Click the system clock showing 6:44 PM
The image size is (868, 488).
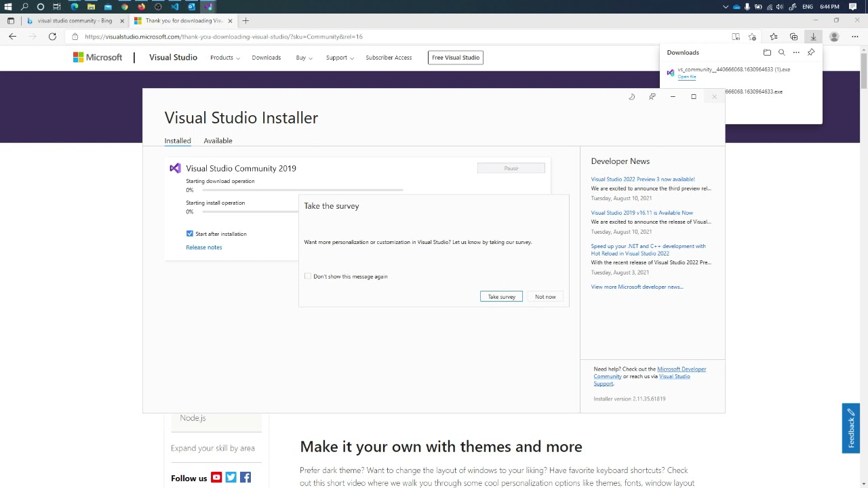point(829,7)
